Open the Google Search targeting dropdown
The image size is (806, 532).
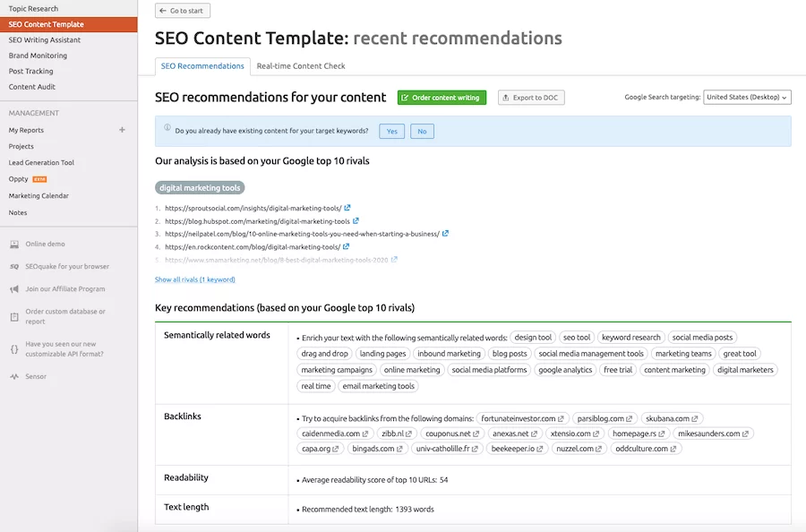point(747,97)
